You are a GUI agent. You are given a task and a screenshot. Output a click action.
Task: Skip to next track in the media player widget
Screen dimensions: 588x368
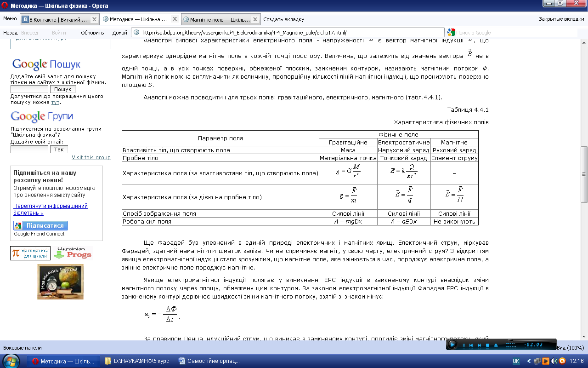click(479, 345)
